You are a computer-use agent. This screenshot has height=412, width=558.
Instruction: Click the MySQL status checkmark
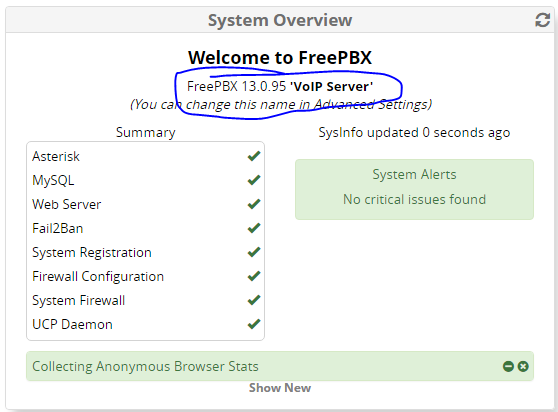click(x=254, y=180)
